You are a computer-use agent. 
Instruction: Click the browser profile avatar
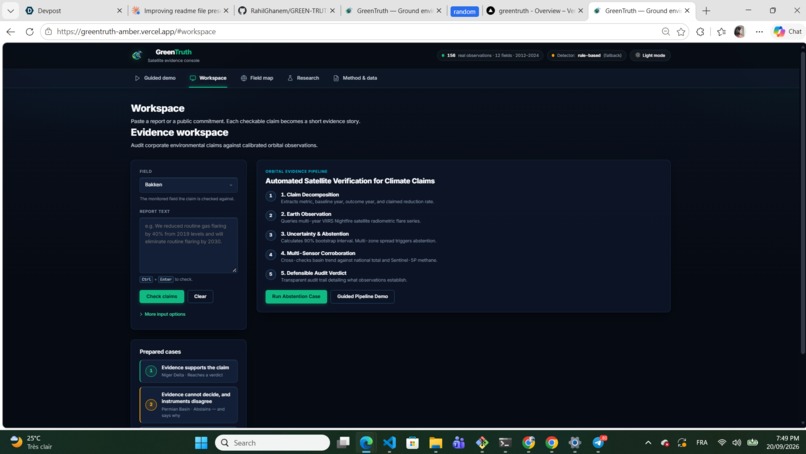[x=740, y=32]
